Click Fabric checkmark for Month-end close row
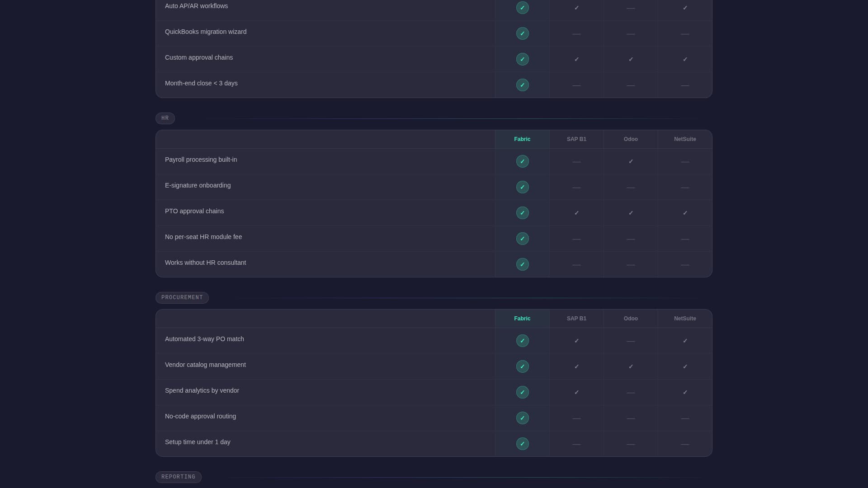Viewport: 868px width, 488px height. (x=522, y=85)
